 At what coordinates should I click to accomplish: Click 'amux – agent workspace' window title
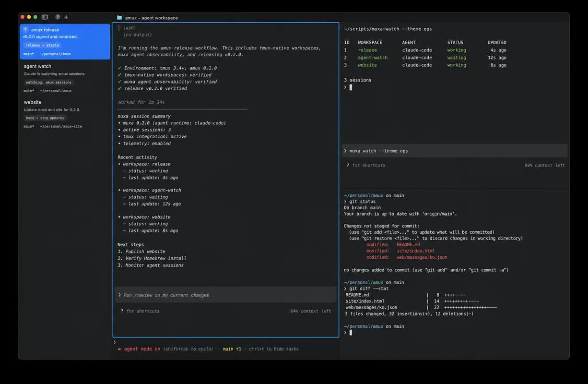tap(152, 18)
